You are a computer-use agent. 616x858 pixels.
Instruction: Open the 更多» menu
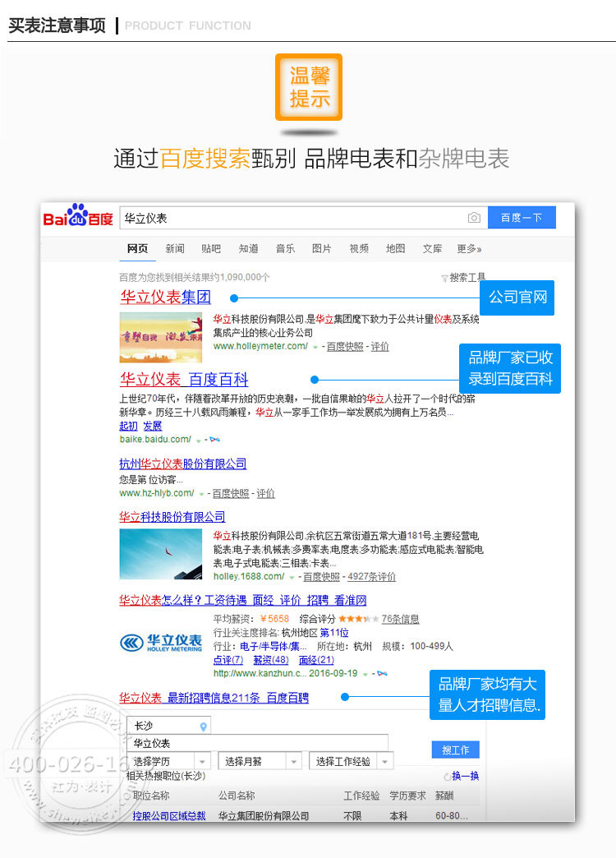(469, 248)
